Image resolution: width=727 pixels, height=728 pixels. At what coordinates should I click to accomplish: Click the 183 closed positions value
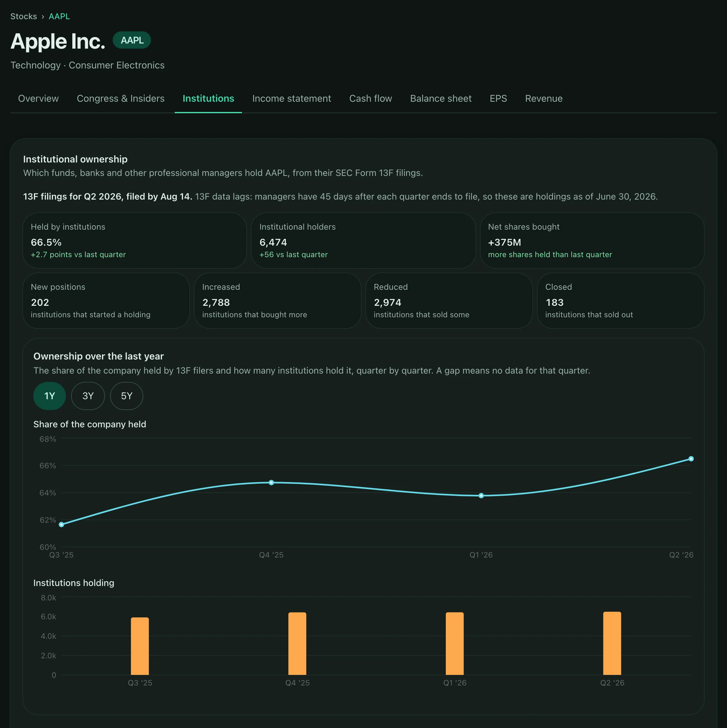pyautogui.click(x=555, y=302)
